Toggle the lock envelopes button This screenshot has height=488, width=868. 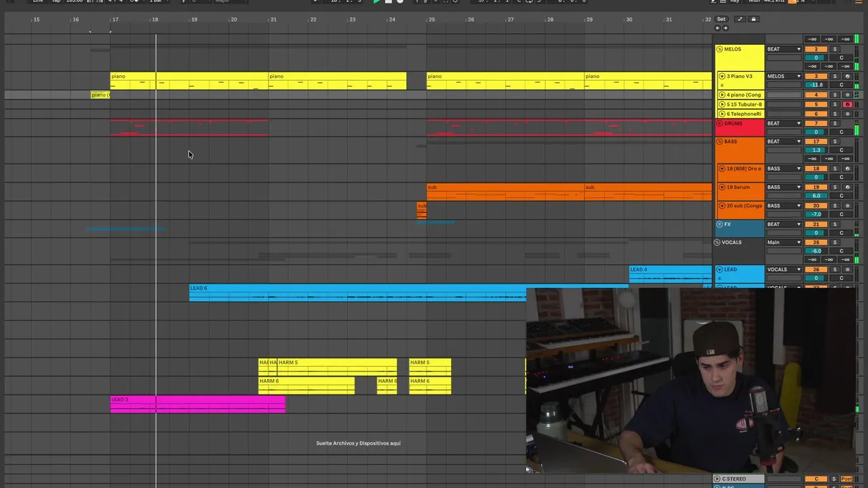coord(753,19)
